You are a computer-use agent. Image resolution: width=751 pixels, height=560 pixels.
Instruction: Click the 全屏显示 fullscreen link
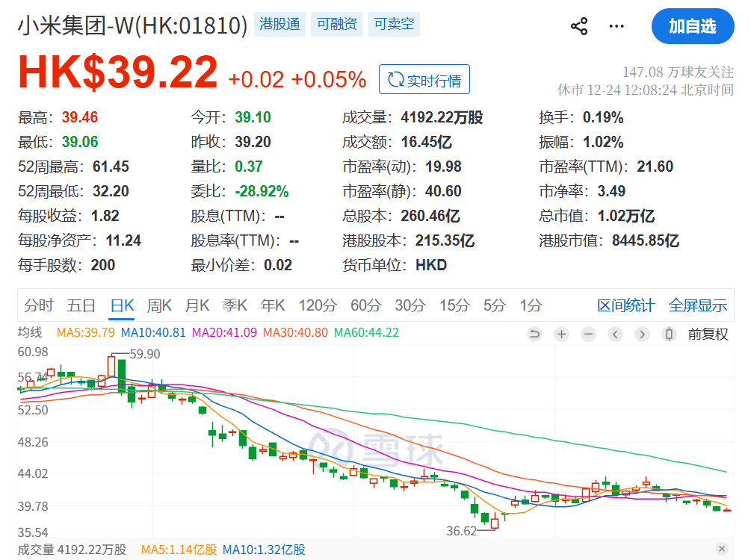pos(697,305)
